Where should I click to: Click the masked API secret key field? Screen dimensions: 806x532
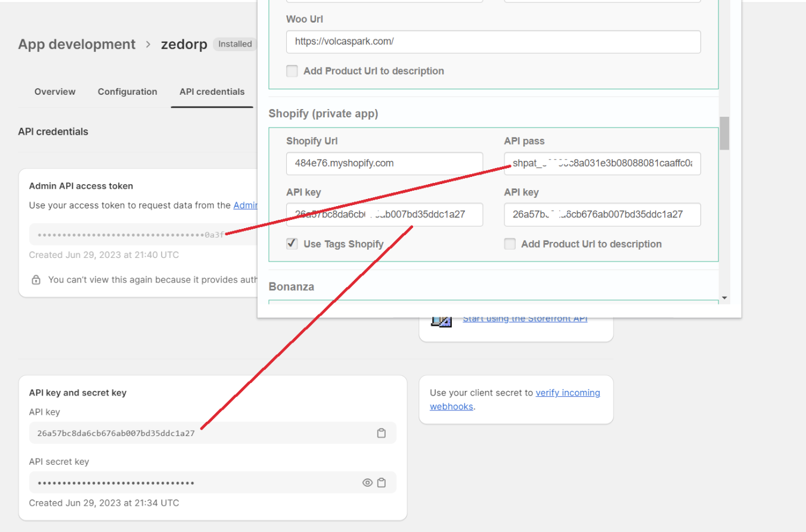tap(213, 483)
